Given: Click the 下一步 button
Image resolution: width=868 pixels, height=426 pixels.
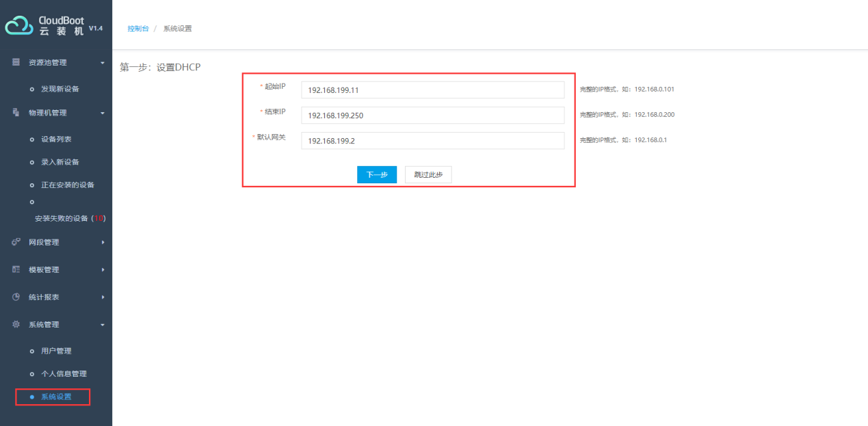Looking at the screenshot, I should coord(377,175).
